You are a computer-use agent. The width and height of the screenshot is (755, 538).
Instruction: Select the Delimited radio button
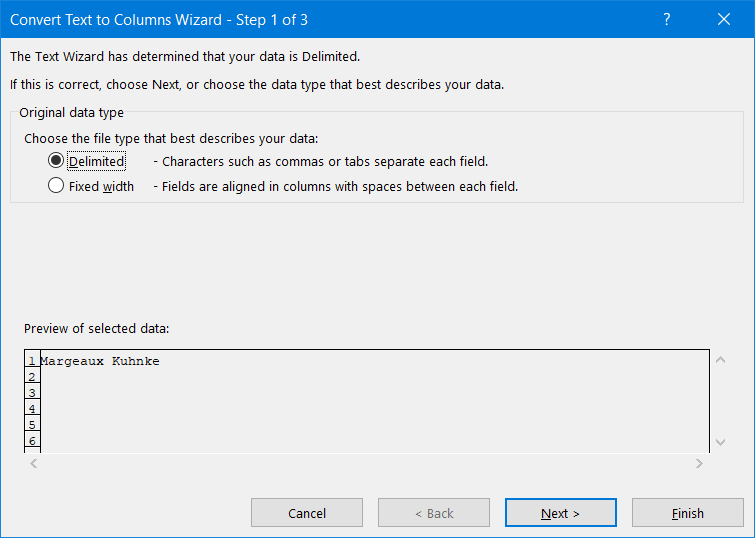click(56, 161)
